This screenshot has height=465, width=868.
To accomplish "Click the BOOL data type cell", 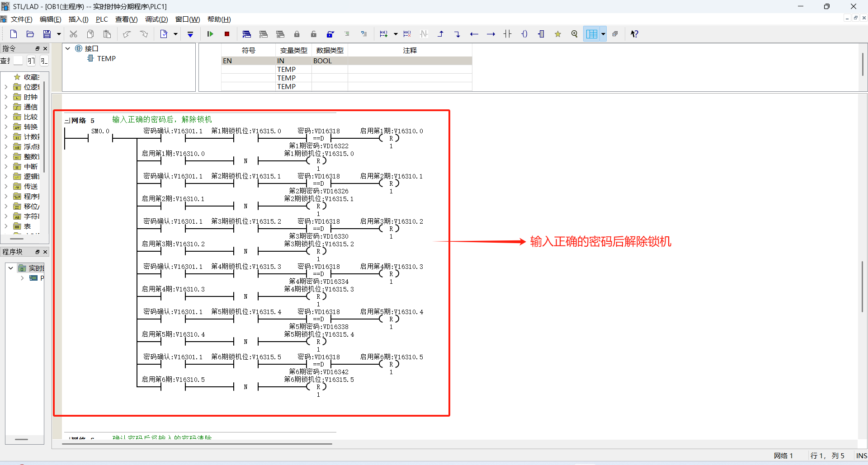I will pos(330,61).
